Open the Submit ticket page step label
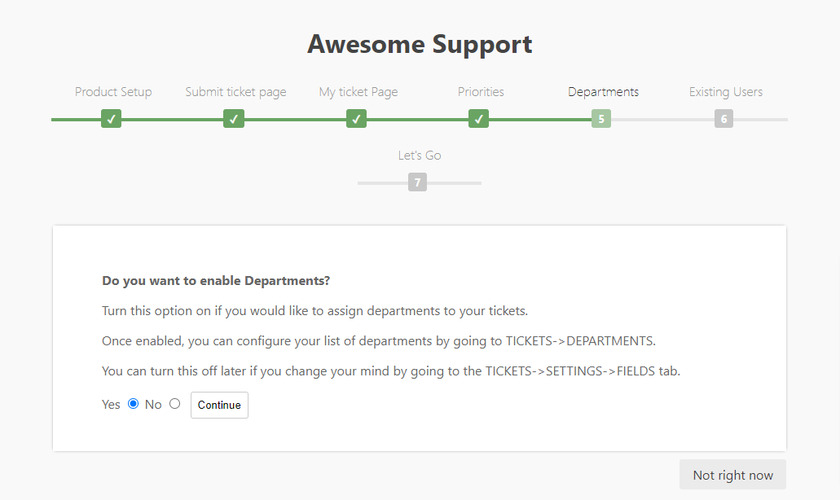This screenshot has height=500, width=840. pos(236,92)
